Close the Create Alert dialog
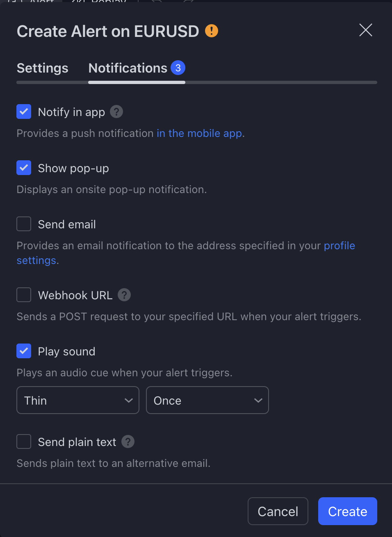392x537 pixels. point(366,30)
